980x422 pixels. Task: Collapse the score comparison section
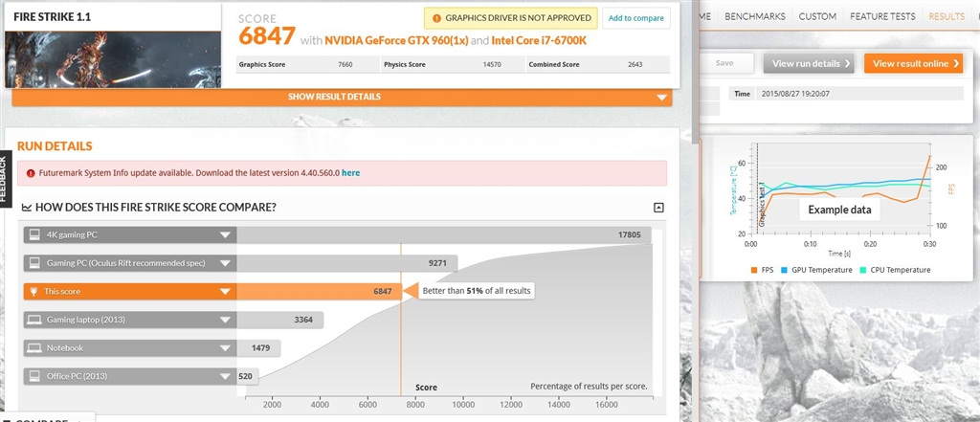coord(658,208)
